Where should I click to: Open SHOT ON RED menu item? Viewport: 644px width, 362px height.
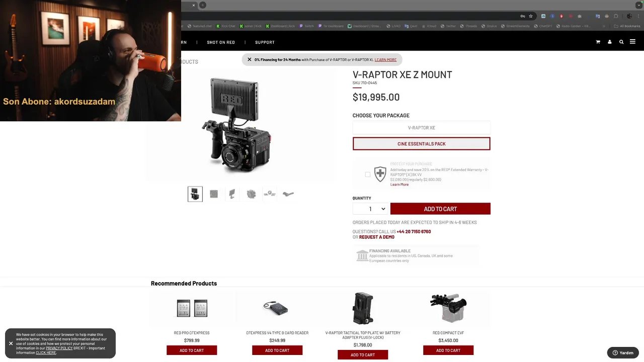221,42
